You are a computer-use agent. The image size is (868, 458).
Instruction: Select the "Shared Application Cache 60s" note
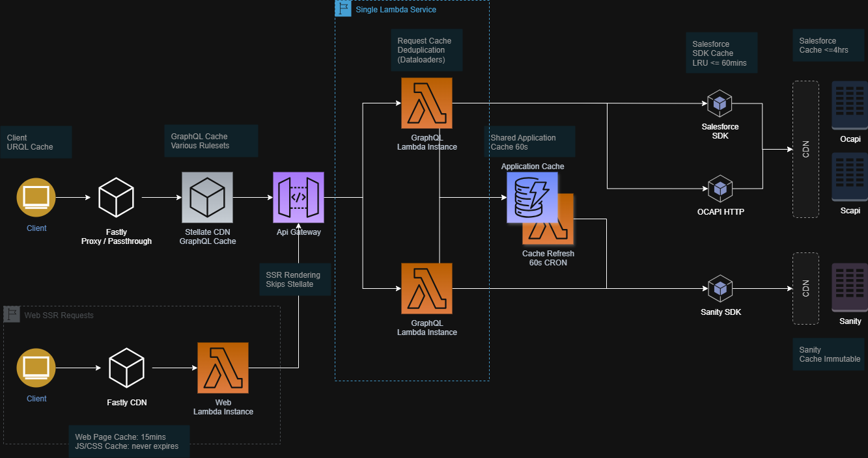529,142
